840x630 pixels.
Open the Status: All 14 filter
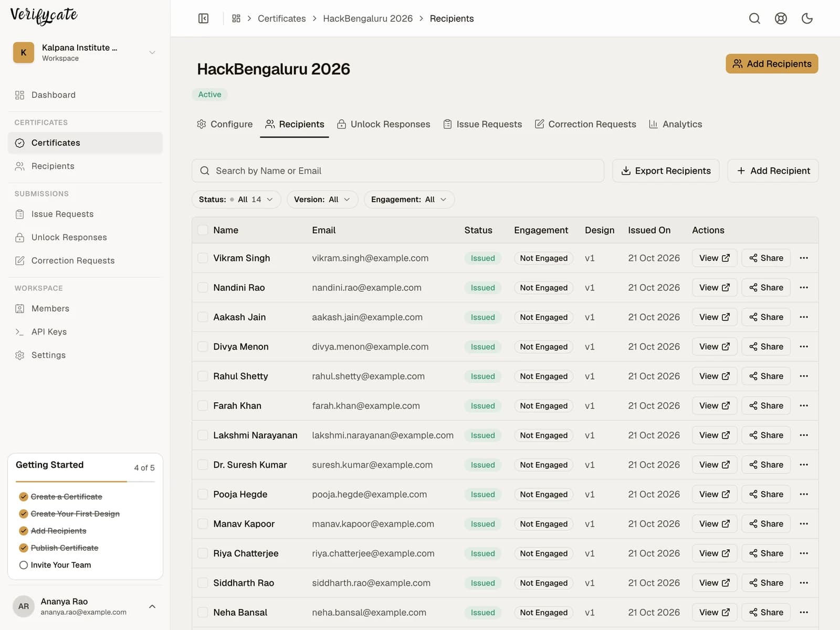pyautogui.click(x=236, y=199)
